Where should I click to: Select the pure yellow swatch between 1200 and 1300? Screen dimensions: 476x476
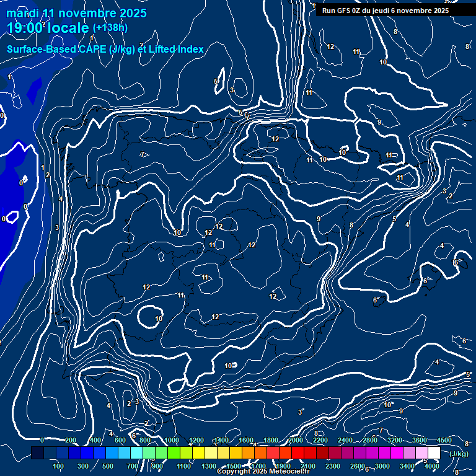(x=198, y=452)
